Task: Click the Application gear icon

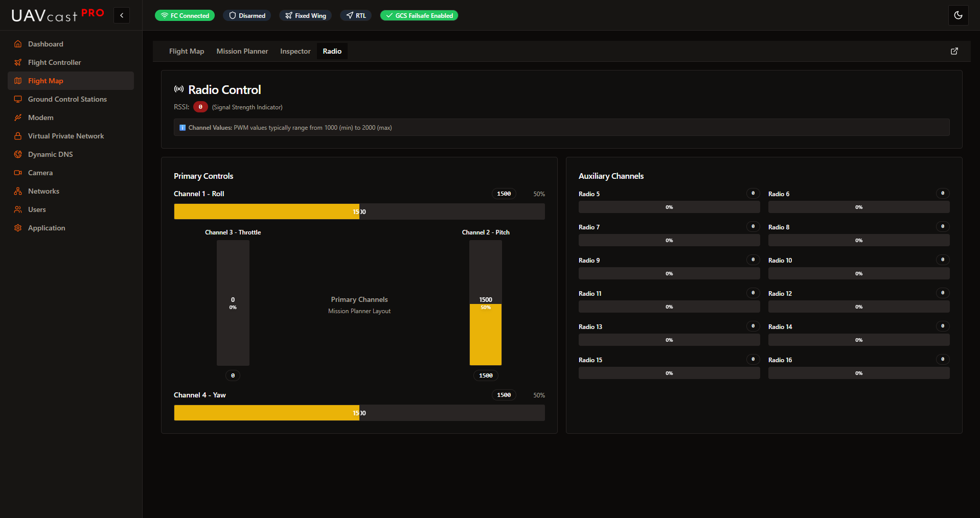Action: (x=18, y=228)
